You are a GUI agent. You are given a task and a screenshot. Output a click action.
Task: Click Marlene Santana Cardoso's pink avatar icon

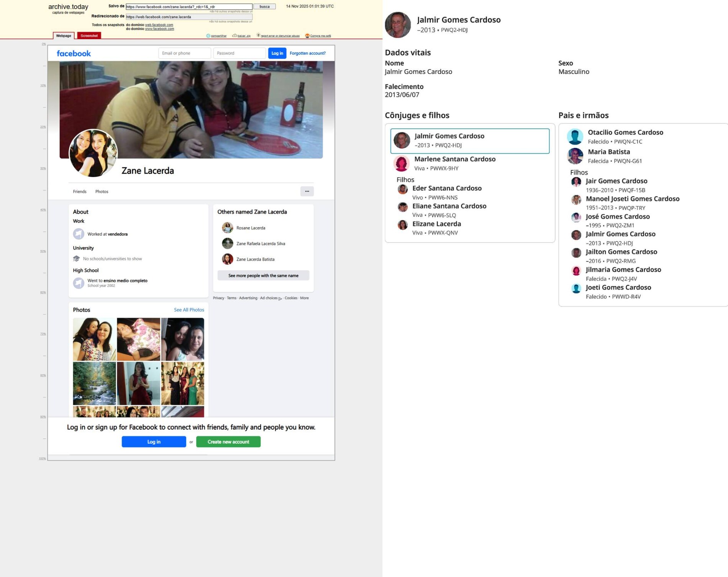pos(402,164)
